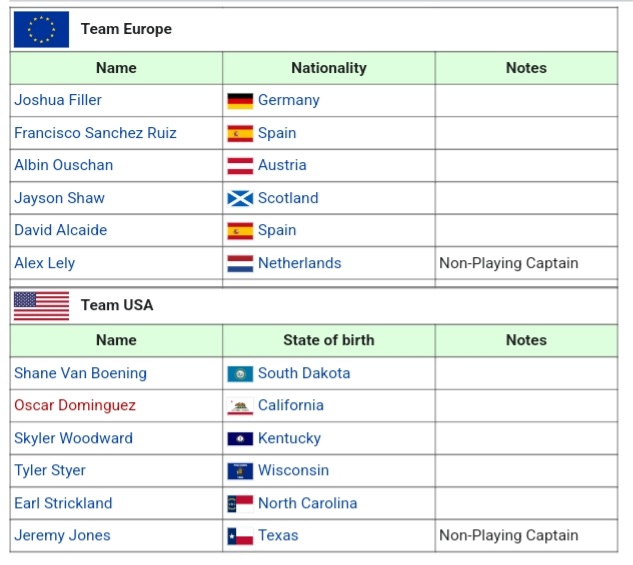Click the Scotland flag icon
The width and height of the screenshot is (633, 565).
[x=240, y=198]
